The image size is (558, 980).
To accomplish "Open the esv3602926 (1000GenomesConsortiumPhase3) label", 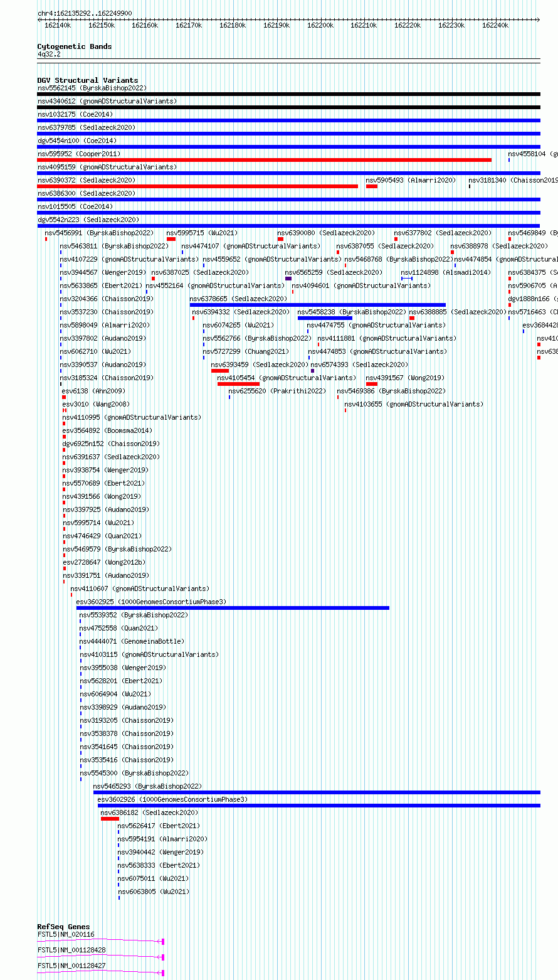I will coord(172,799).
